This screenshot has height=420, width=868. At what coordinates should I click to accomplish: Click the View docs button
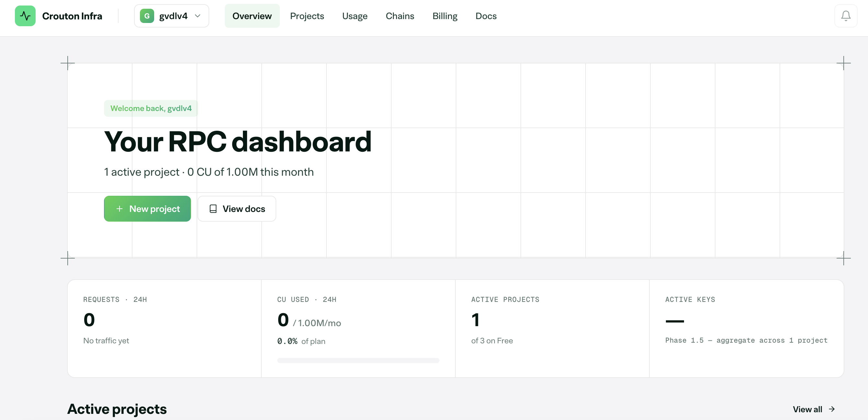coord(237,209)
